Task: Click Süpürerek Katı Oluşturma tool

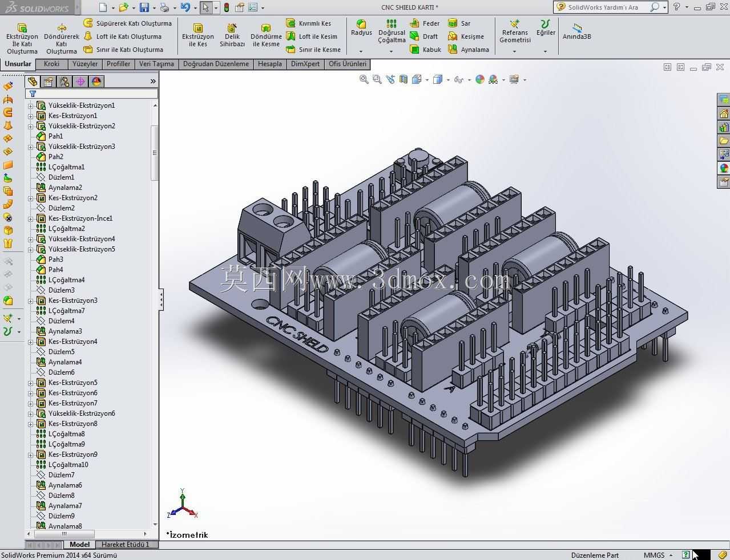Action: pyautogui.click(x=127, y=23)
